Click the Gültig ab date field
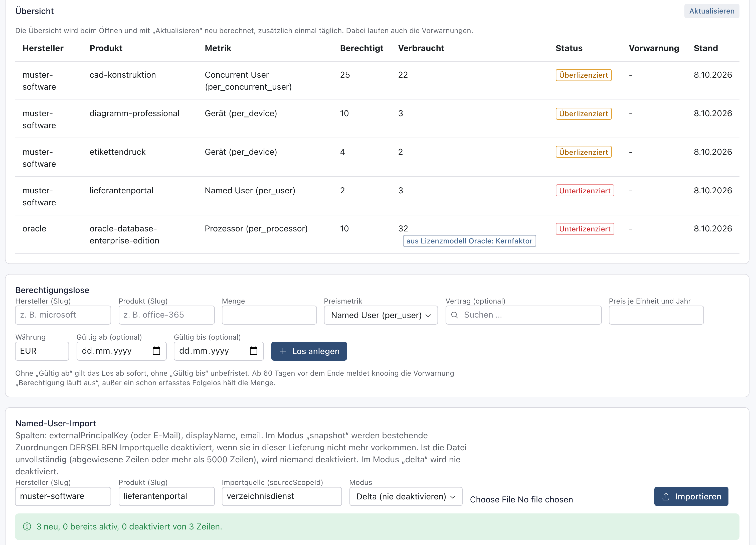The height and width of the screenshot is (545, 756). click(121, 351)
